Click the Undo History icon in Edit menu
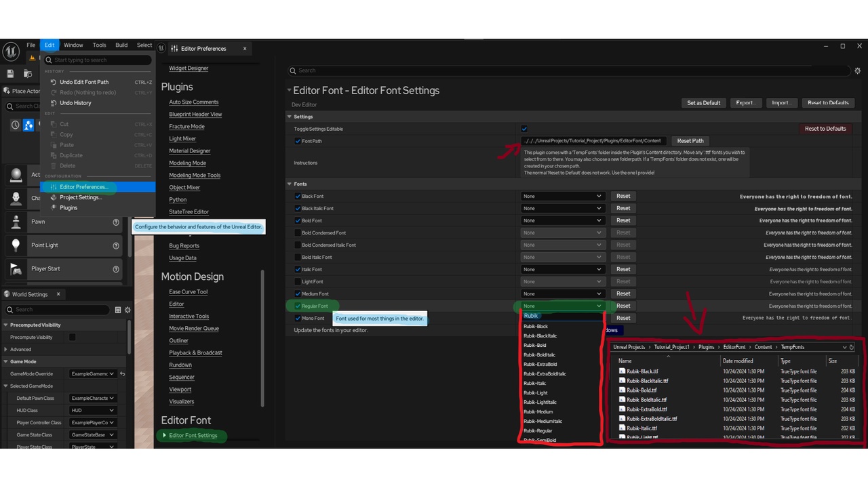 (54, 103)
